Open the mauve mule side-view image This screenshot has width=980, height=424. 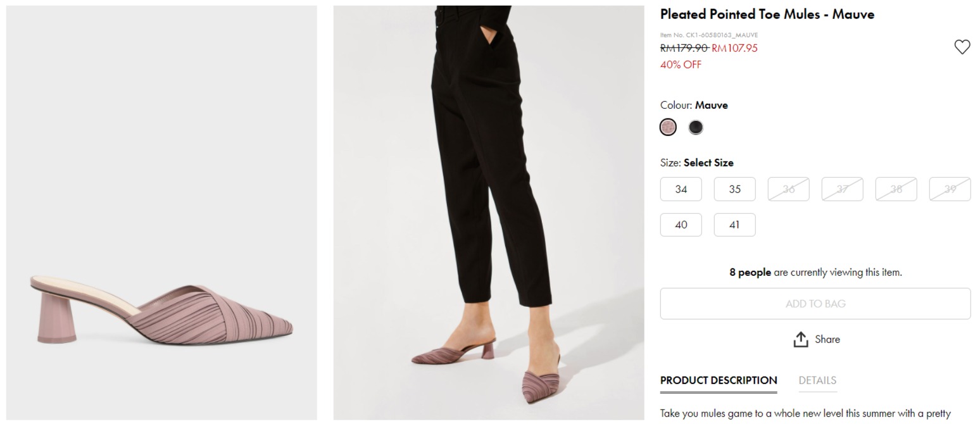point(161,213)
